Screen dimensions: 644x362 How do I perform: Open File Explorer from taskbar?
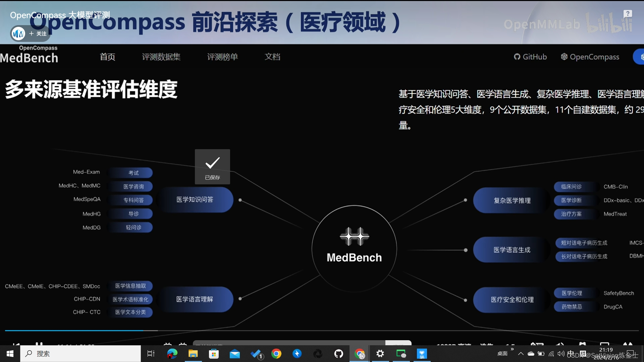click(193, 354)
